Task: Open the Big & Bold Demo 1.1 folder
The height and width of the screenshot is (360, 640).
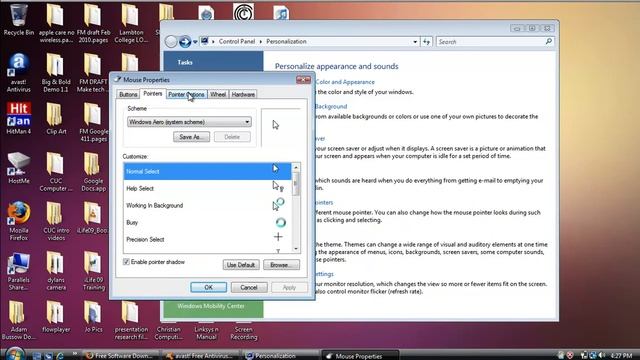Action: (56, 72)
